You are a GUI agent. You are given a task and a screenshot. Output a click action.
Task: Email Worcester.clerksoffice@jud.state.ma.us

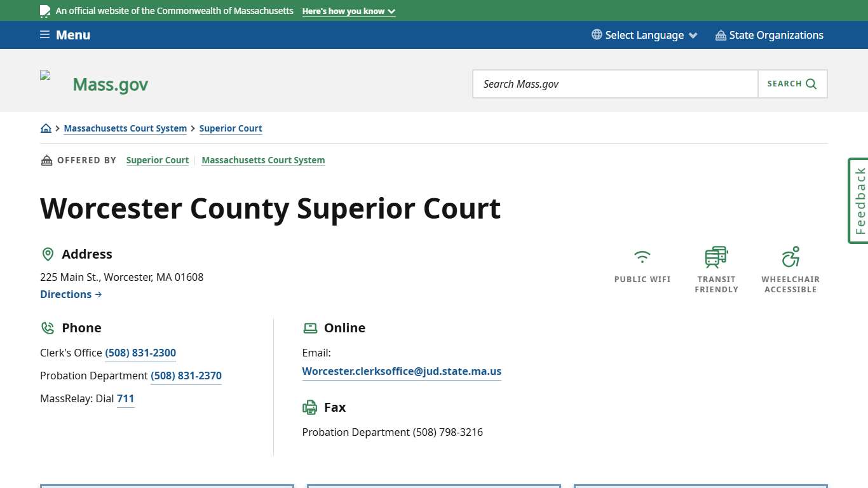tap(401, 371)
